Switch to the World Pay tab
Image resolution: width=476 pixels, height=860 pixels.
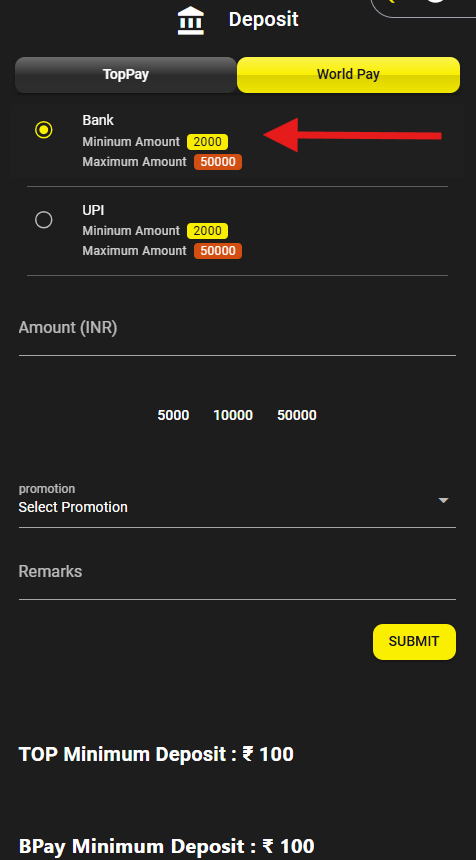348,75
